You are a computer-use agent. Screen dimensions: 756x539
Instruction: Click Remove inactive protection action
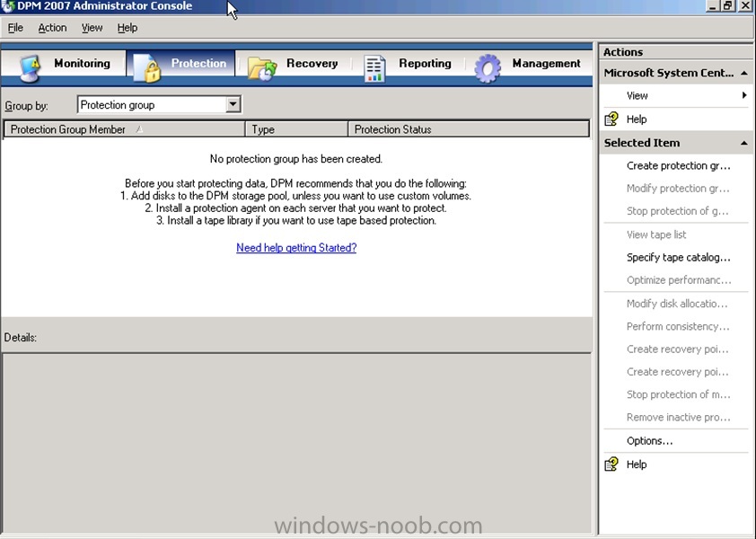point(679,417)
